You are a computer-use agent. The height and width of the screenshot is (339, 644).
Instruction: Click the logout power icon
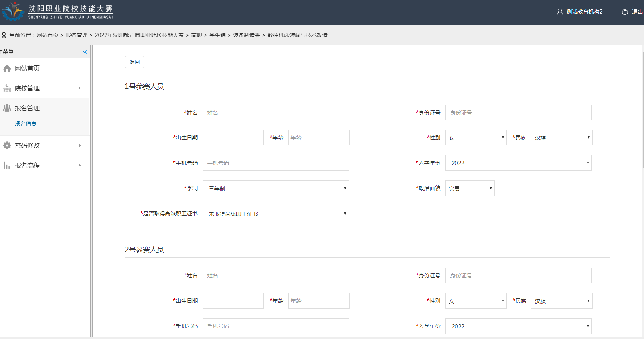[625, 12]
